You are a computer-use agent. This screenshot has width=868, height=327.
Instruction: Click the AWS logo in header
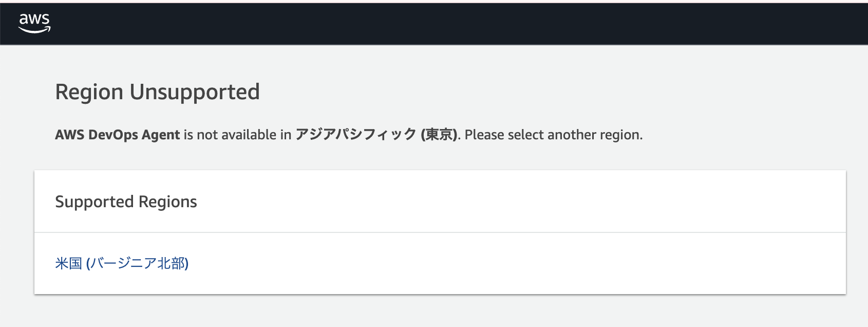coord(34,23)
